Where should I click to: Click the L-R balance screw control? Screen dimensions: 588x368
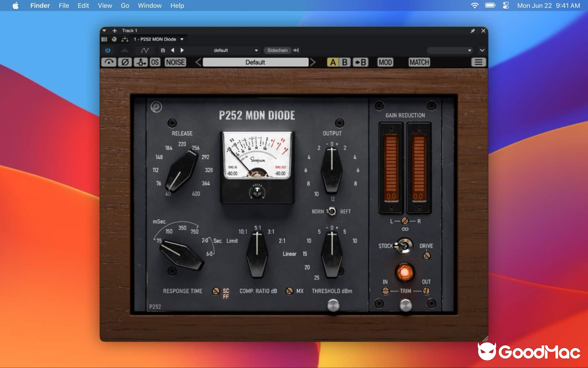pos(405,221)
